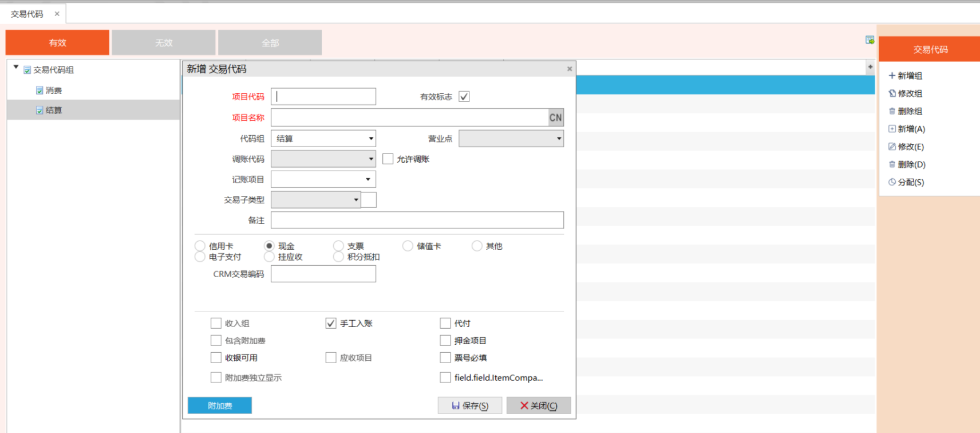Click the 新增(A) add icon
Screen dimensions: 980x433
(891, 129)
